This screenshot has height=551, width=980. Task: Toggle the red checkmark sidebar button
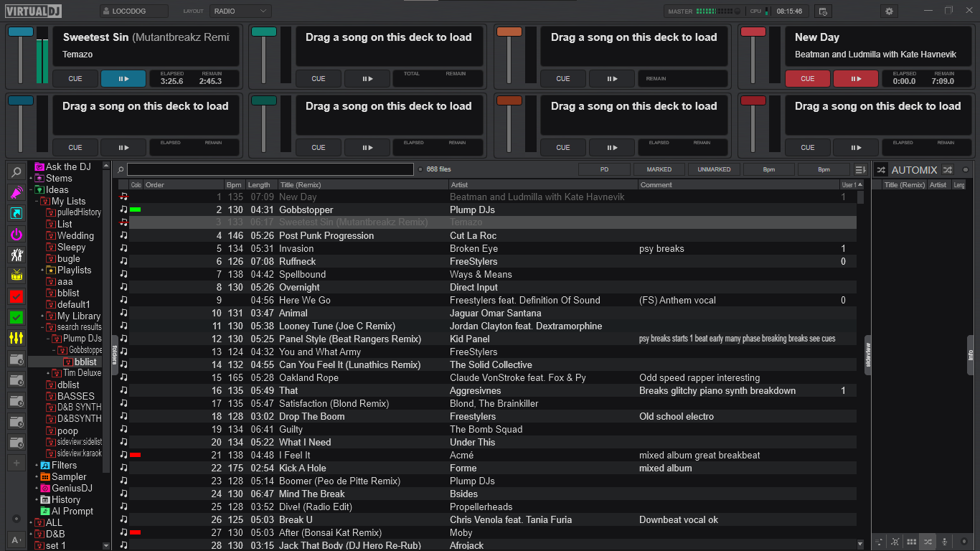click(x=16, y=296)
